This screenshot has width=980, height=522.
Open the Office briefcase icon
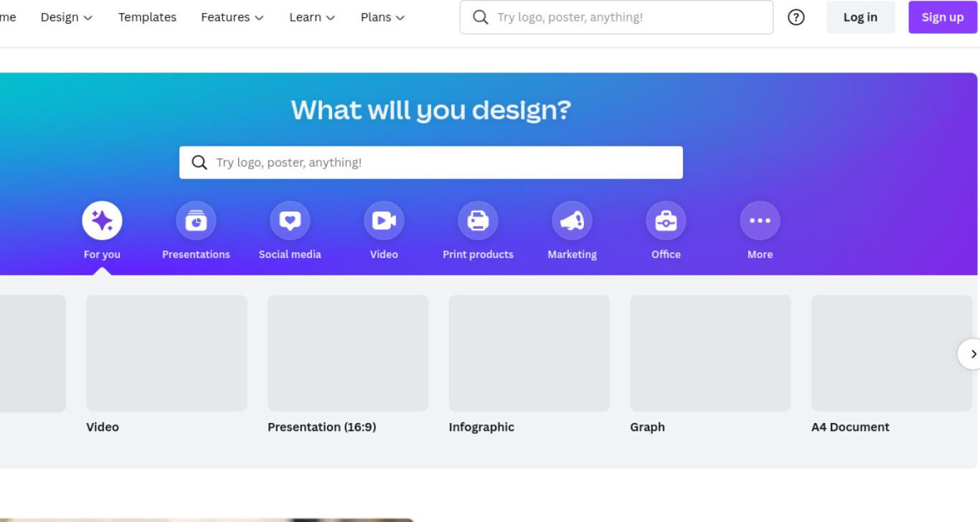666,221
